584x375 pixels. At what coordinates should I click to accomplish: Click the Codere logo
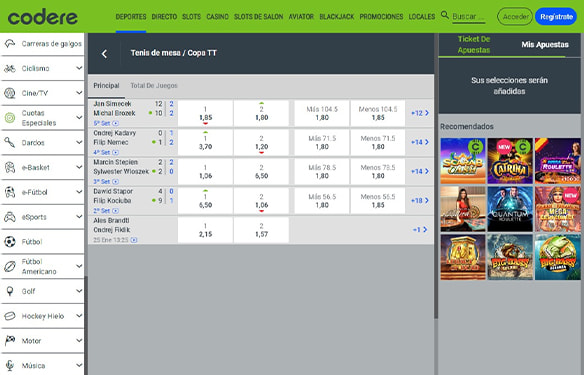coord(42,16)
